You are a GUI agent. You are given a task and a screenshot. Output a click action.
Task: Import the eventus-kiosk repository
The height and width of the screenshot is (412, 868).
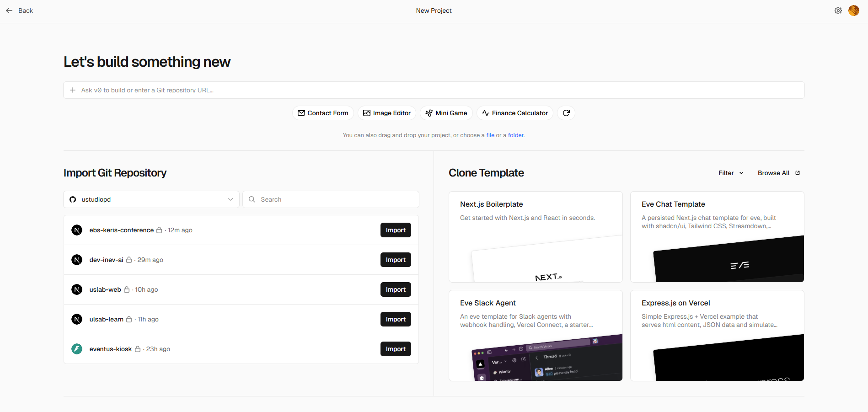(x=396, y=349)
